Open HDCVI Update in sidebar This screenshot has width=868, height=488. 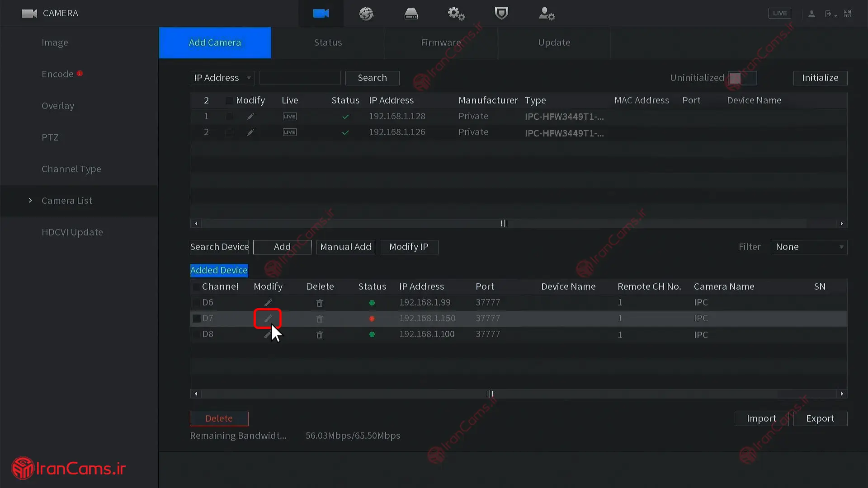[x=72, y=232]
